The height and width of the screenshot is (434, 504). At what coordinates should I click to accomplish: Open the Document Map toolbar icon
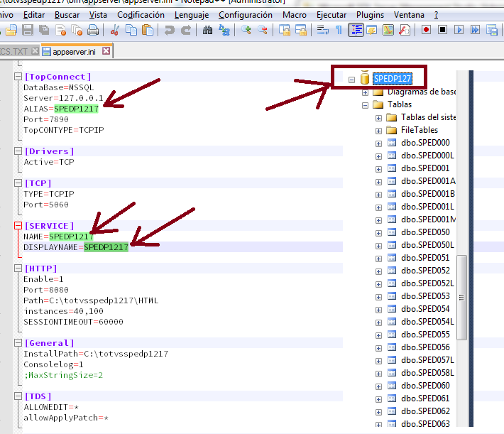[x=388, y=31]
